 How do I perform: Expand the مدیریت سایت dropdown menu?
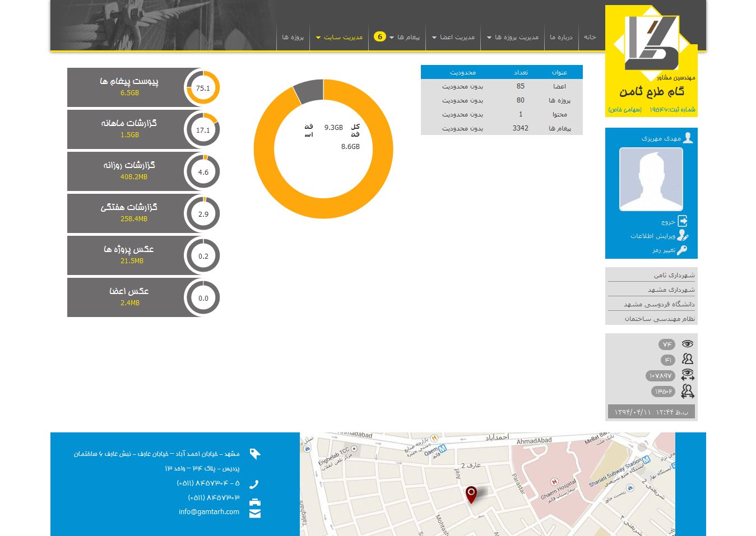(x=340, y=38)
